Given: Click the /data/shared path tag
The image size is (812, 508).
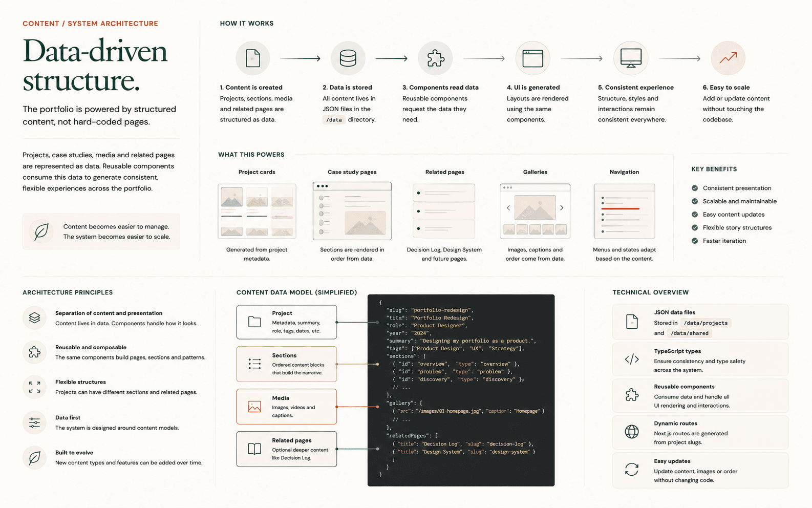Looking at the screenshot, I should (x=690, y=333).
